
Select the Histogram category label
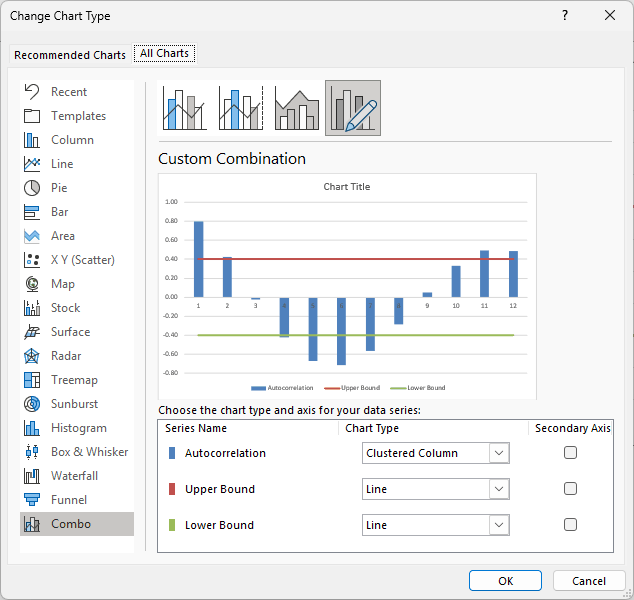79,428
